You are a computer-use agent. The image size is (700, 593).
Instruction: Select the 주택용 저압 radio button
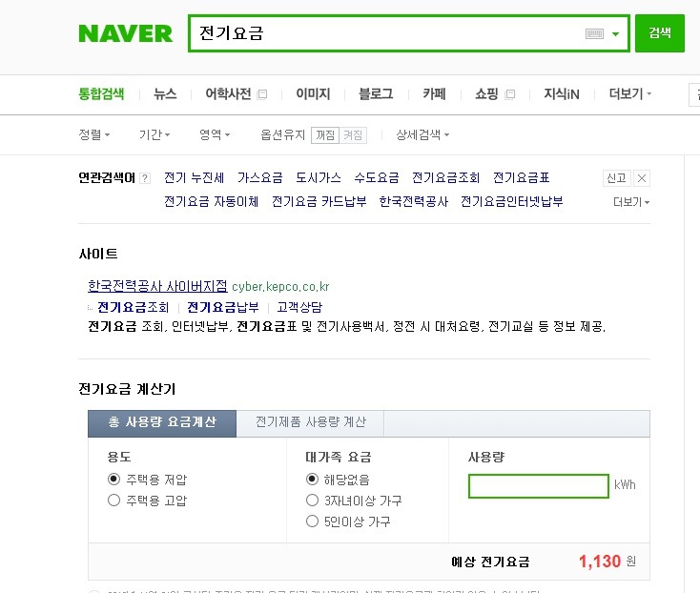coord(114,479)
